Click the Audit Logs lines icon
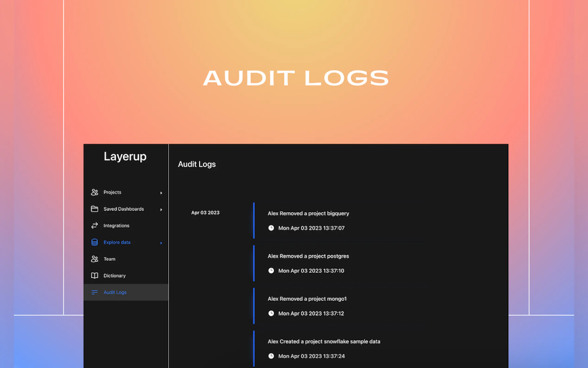The image size is (588, 368). point(94,292)
